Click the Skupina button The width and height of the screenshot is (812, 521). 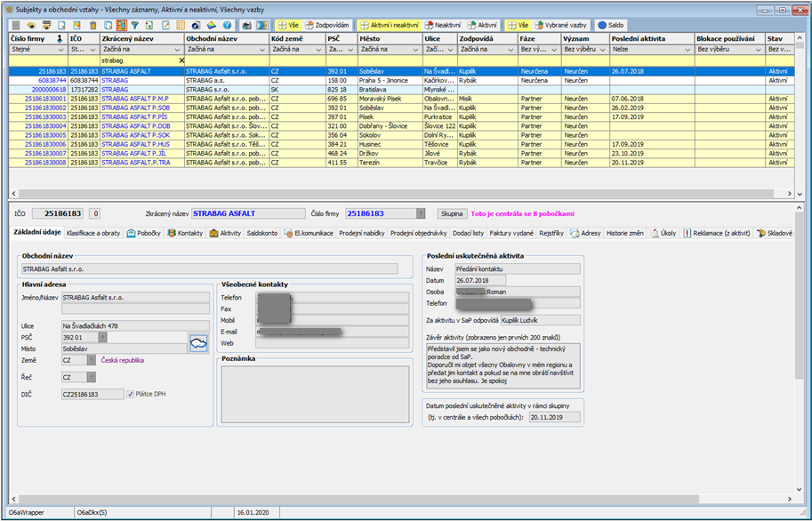(x=452, y=213)
